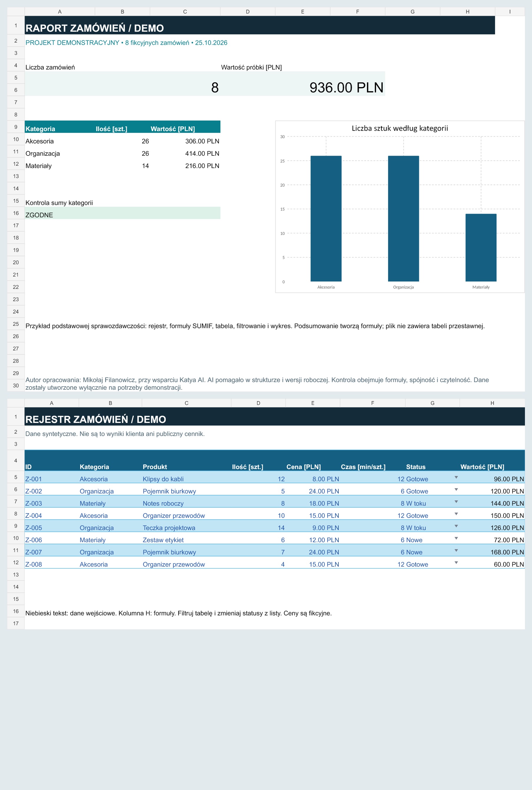Image resolution: width=532 pixels, height=790 pixels.
Task: Open the status dropdown for Z-005
Action: [x=456, y=526]
